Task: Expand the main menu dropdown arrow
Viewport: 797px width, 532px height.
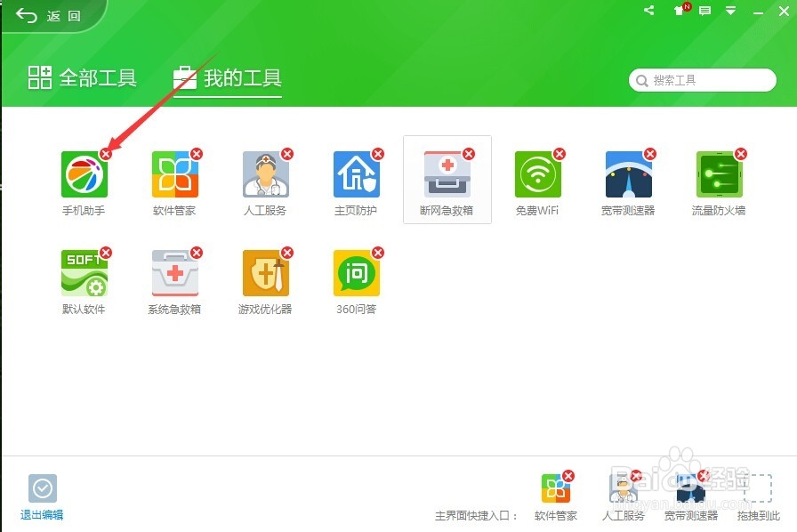Action: pyautogui.click(x=731, y=12)
